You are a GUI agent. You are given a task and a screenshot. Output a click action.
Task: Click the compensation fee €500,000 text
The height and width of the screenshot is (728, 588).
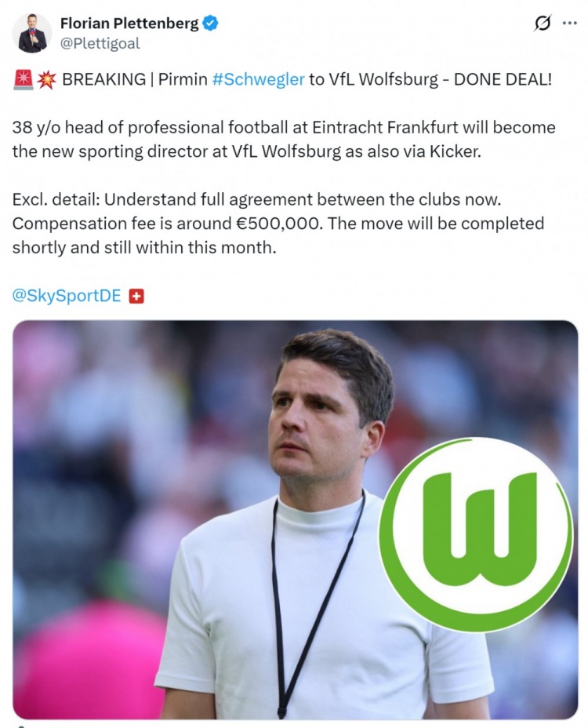click(x=167, y=224)
